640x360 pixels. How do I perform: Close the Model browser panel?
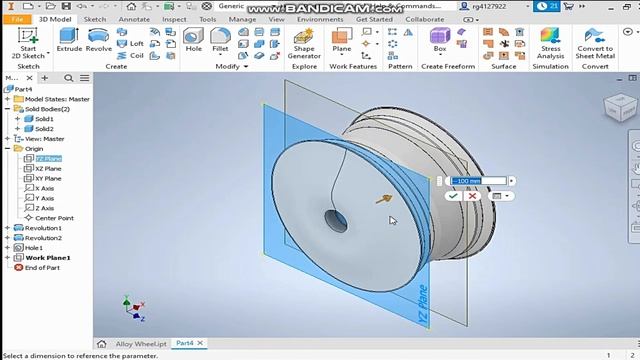click(x=29, y=78)
